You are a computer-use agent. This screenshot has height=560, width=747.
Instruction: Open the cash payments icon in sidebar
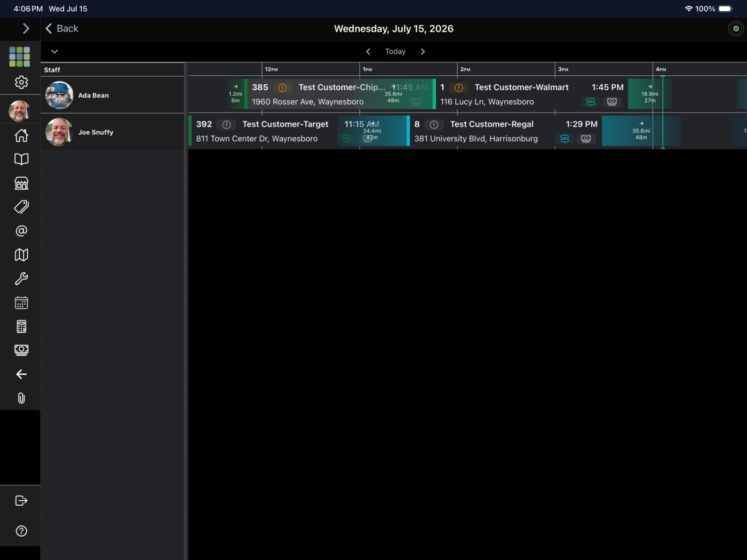coord(21,350)
